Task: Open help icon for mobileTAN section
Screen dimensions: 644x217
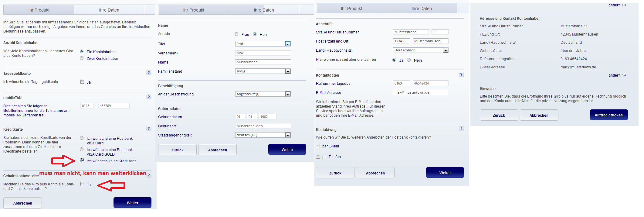Action: click(149, 97)
